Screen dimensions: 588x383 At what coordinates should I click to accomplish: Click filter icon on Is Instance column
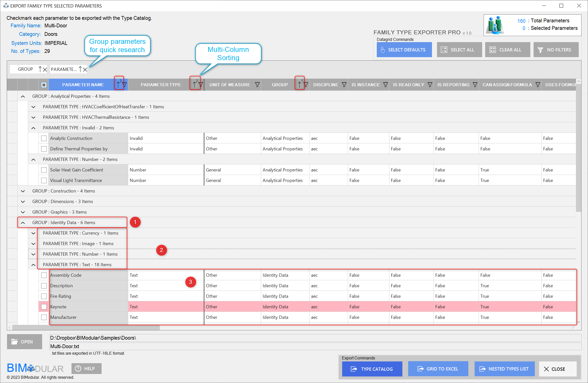[x=386, y=85]
